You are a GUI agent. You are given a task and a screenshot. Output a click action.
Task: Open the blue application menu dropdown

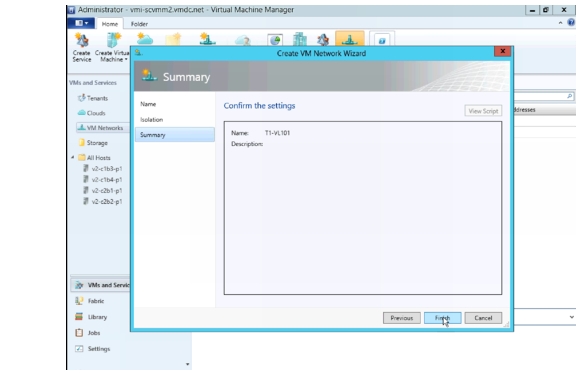[x=81, y=23]
